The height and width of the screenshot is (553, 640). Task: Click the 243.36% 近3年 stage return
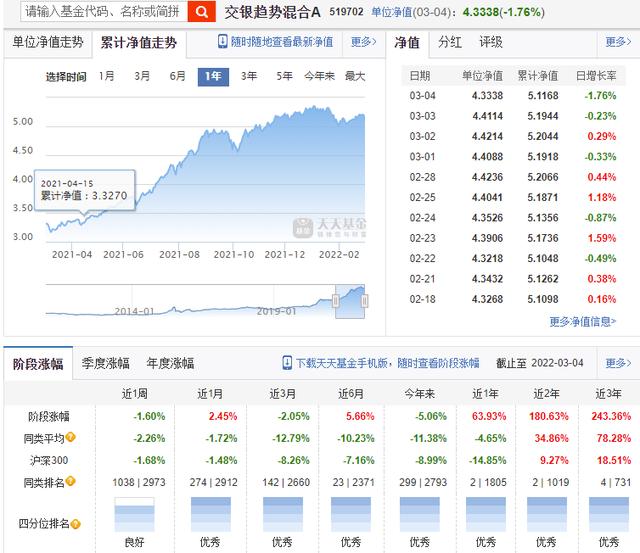pos(611,417)
